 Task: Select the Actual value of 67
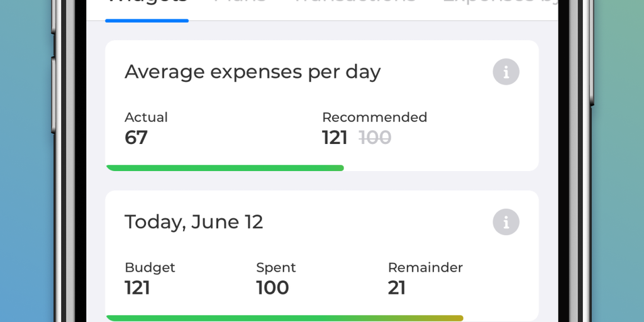(136, 138)
